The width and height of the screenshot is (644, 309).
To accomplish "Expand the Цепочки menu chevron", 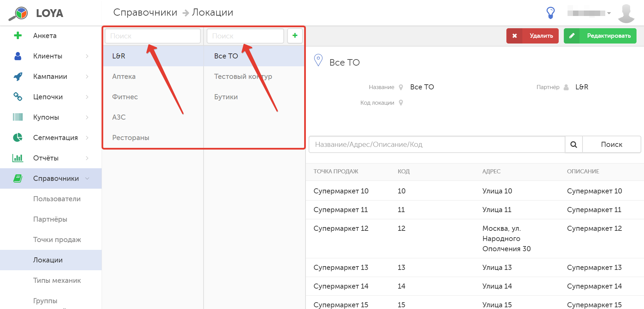I will (87, 97).
